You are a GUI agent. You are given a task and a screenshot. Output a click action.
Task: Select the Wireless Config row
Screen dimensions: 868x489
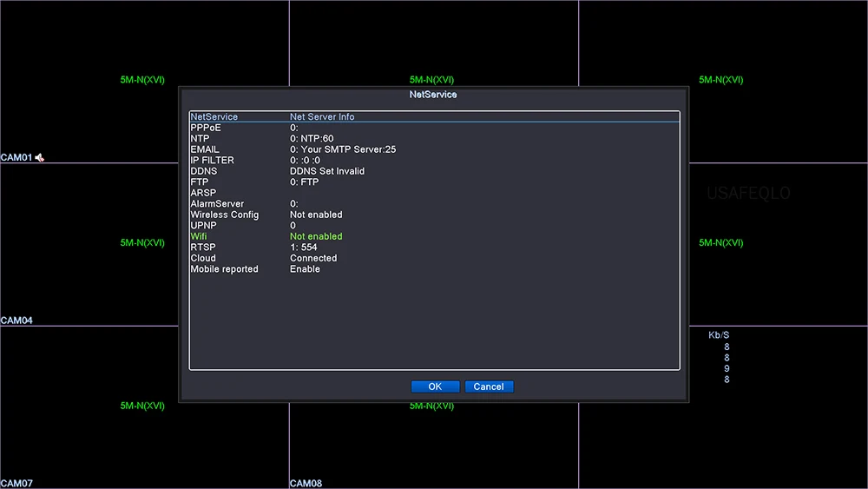(x=434, y=215)
